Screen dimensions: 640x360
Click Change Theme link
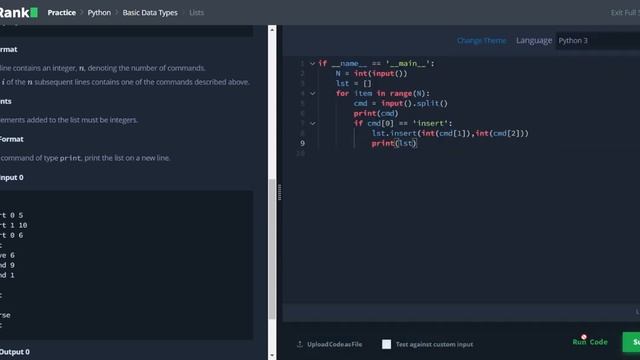point(481,40)
